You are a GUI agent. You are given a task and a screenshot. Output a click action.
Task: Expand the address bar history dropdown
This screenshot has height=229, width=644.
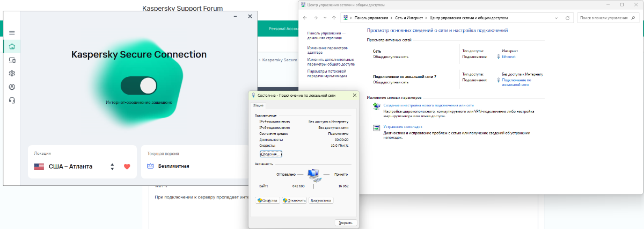[x=557, y=18]
